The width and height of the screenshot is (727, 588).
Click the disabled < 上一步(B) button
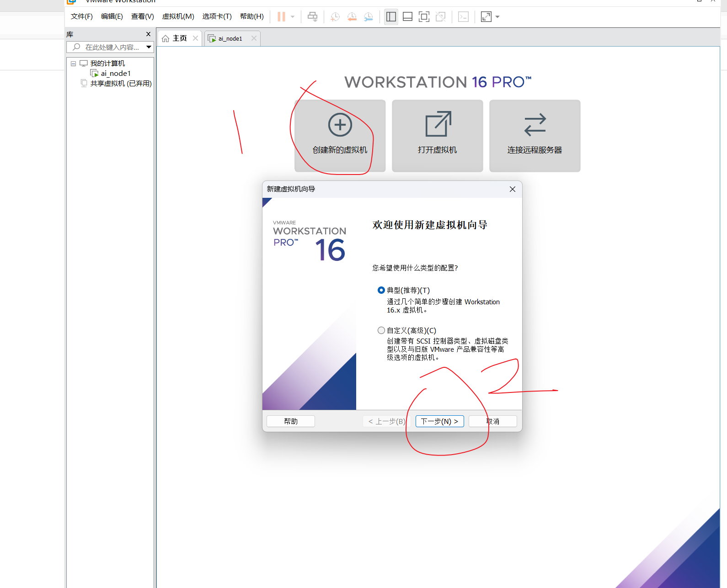click(387, 421)
